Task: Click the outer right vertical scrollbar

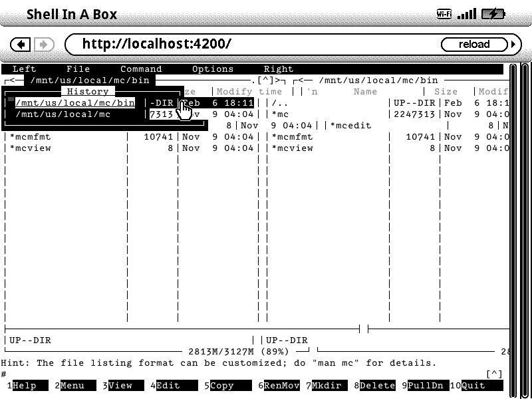Action: tap(525, 231)
